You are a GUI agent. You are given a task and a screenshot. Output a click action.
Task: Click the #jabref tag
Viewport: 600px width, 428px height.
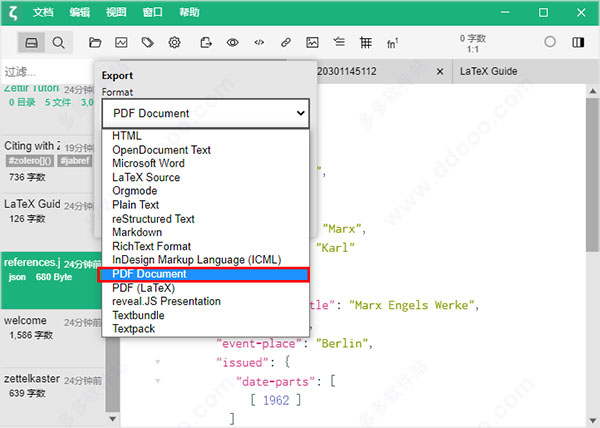(75, 161)
